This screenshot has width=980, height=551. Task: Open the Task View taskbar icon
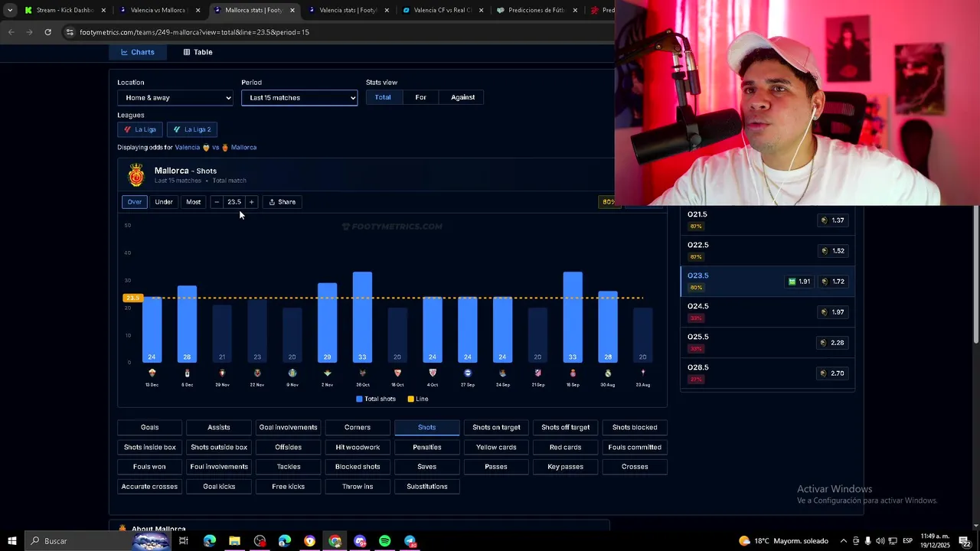(x=184, y=541)
